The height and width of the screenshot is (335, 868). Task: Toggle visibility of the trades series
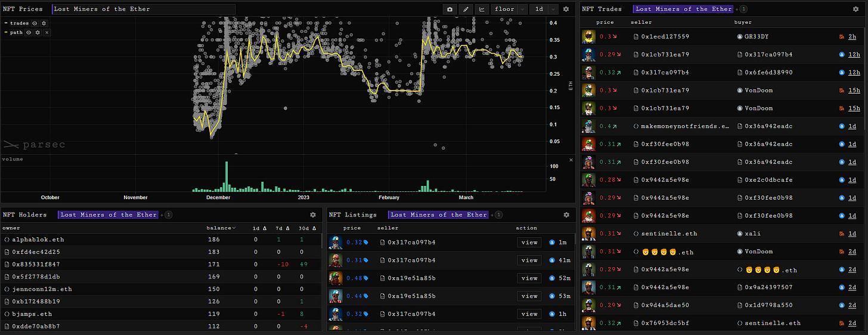point(35,23)
